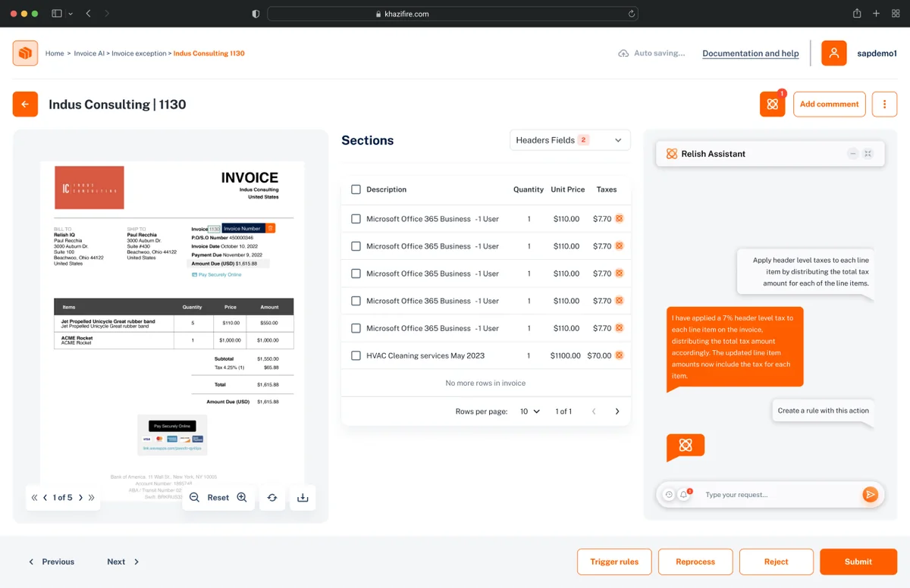This screenshot has width=910, height=588.
Task: Click Add comment button
Action: point(829,105)
